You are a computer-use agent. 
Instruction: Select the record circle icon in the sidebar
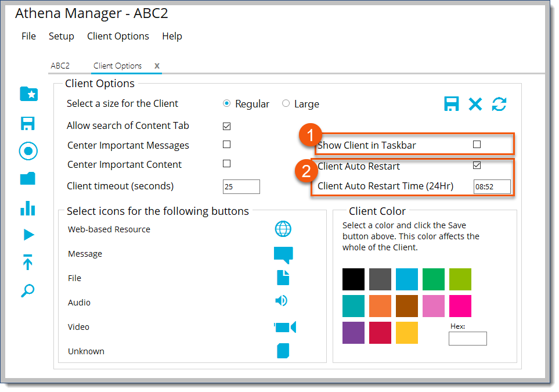coord(28,151)
